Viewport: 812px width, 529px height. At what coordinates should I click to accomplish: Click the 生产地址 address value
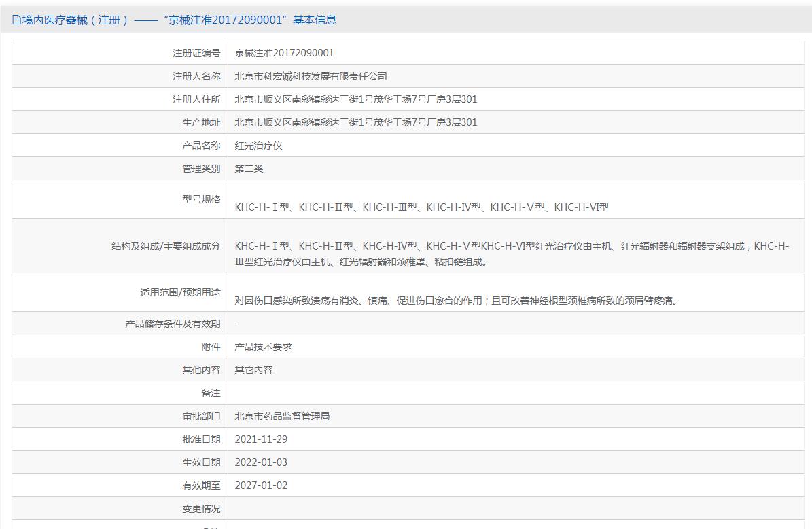(356, 122)
